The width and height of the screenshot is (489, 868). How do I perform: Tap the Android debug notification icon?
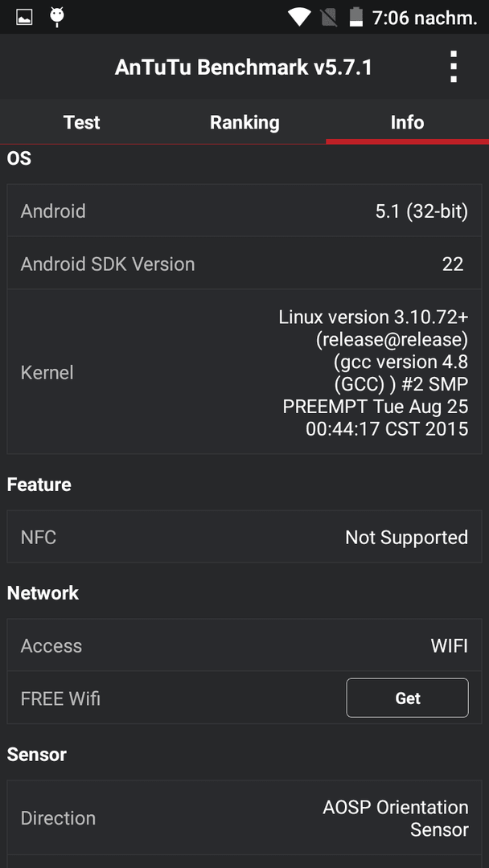coord(56,17)
